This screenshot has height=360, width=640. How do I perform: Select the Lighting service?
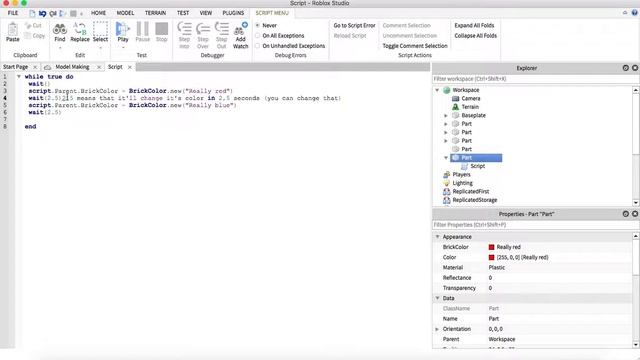[462, 183]
